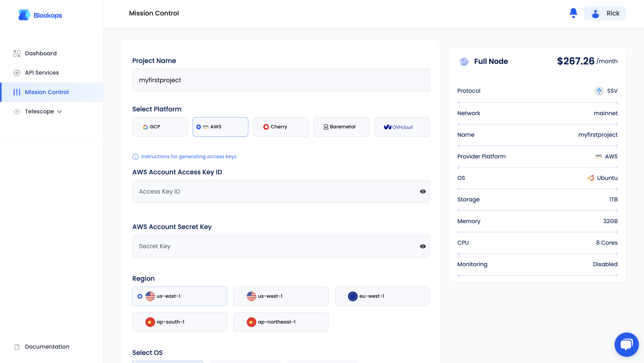Focus the Access Key ID field
Image resolution: width=644 pixels, height=363 pixels.
coord(281,192)
